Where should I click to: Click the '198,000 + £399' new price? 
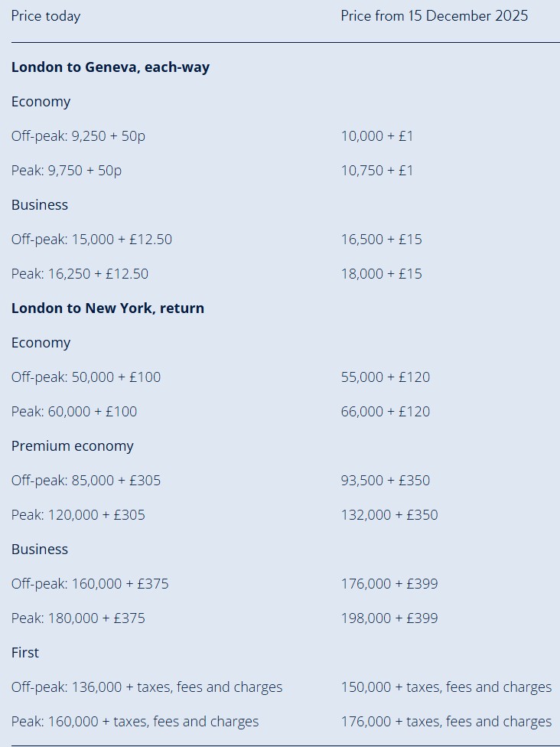coord(389,618)
